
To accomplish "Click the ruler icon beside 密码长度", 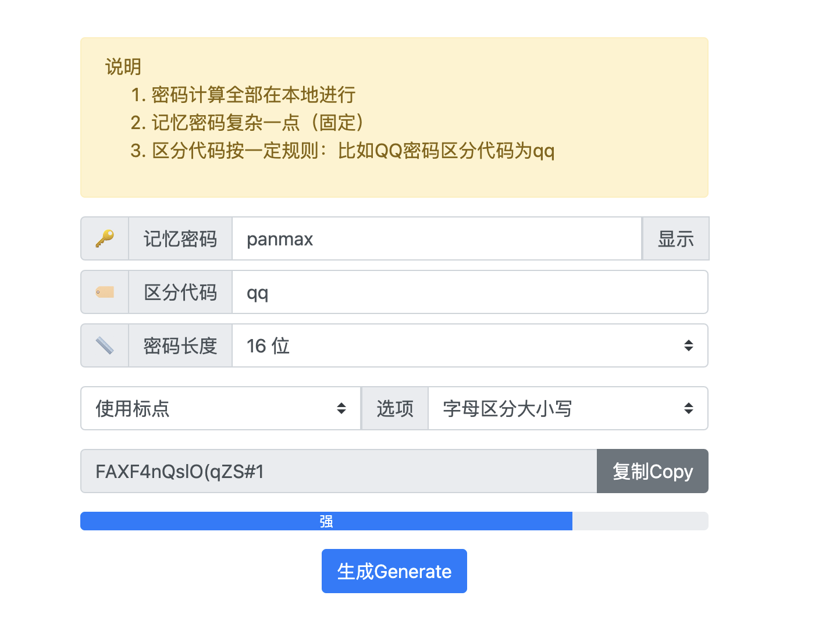I will click(105, 345).
